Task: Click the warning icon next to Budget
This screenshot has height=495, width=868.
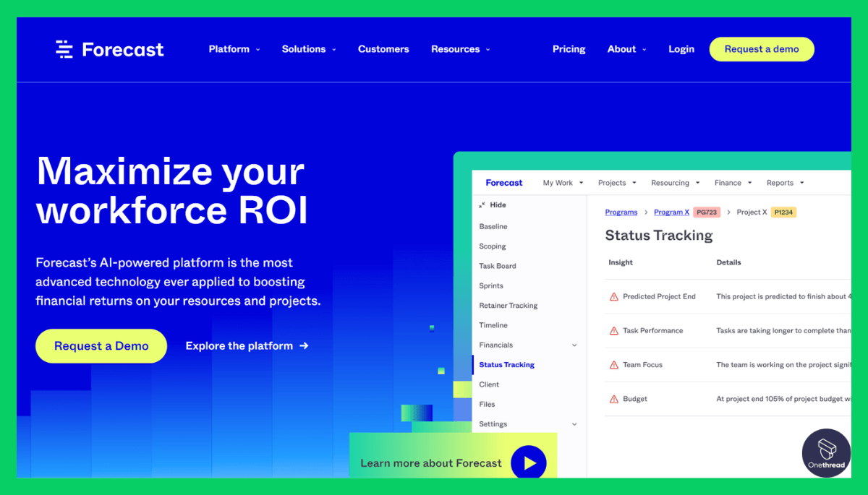Action: coord(613,399)
